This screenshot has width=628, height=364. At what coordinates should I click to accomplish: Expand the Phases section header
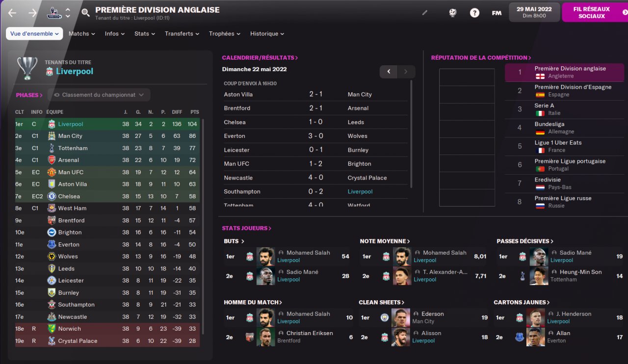pos(29,95)
